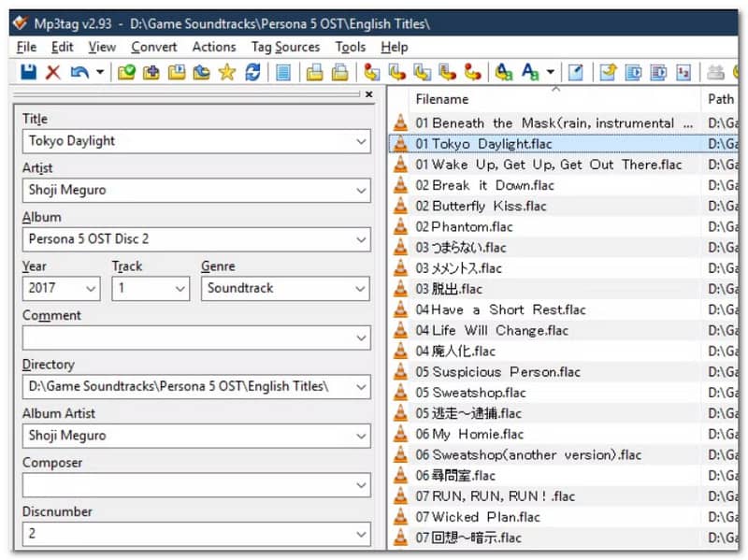Click the select all files icon

[283, 73]
